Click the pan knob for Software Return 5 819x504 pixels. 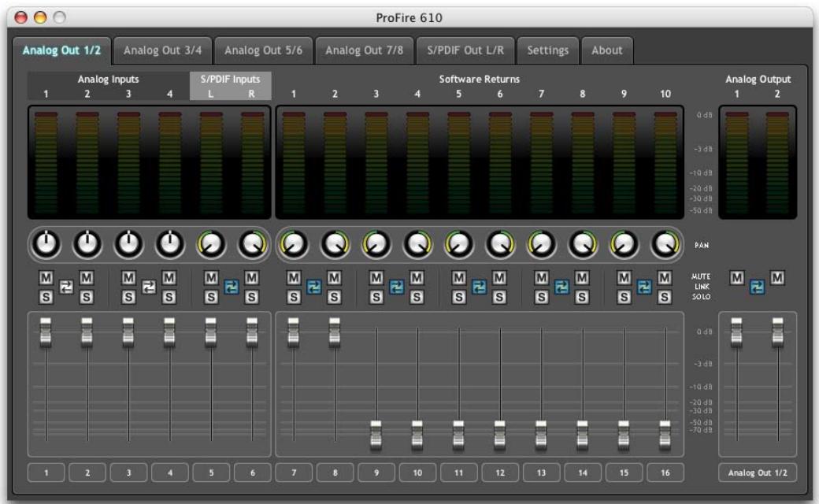459,244
